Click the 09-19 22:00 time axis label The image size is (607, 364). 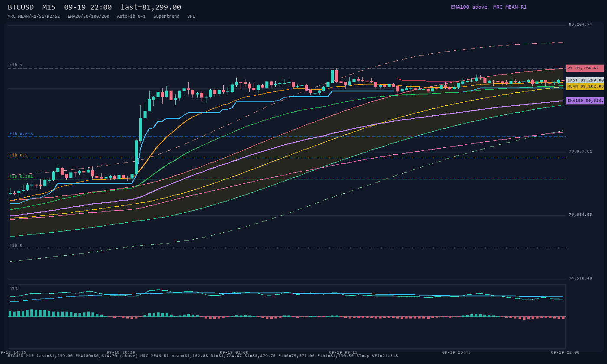coord(565,352)
